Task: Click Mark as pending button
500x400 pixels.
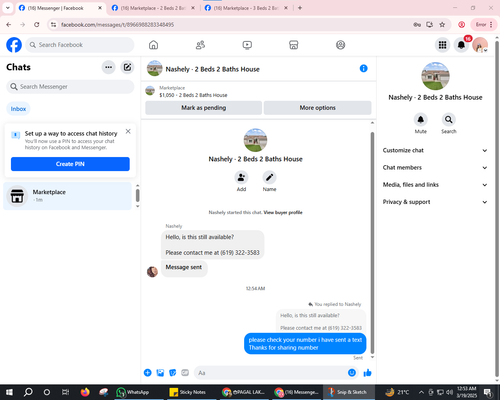Action: point(203,108)
